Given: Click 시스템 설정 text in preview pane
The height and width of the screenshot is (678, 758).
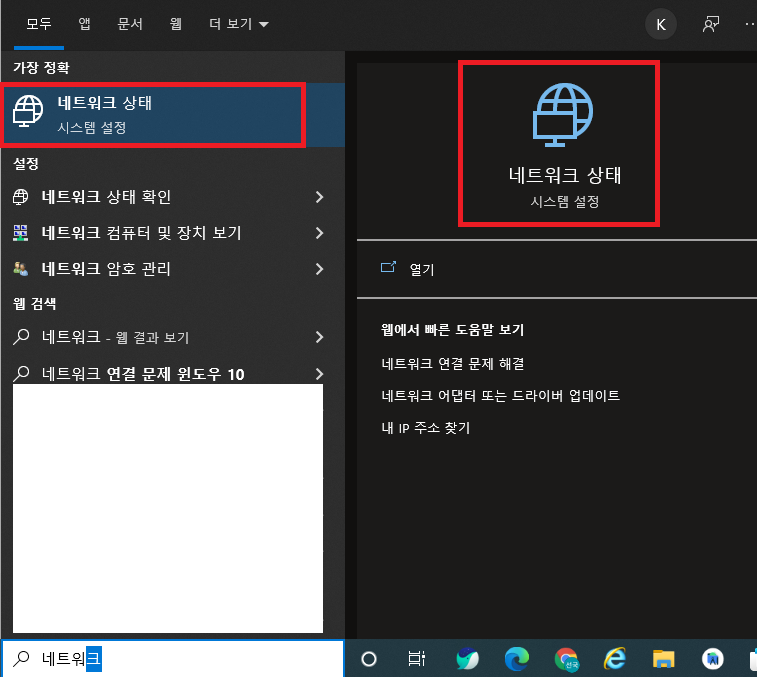Looking at the screenshot, I should click(565, 201).
